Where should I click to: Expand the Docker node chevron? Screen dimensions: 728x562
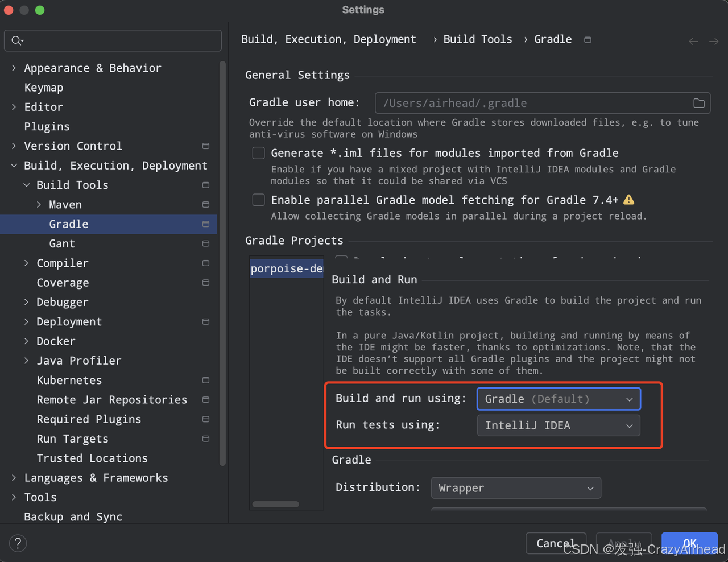[x=26, y=341]
